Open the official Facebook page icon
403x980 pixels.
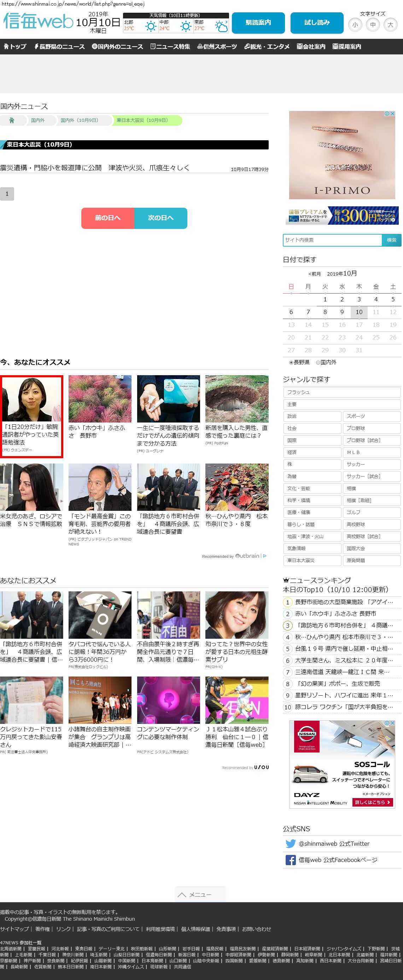click(x=290, y=860)
